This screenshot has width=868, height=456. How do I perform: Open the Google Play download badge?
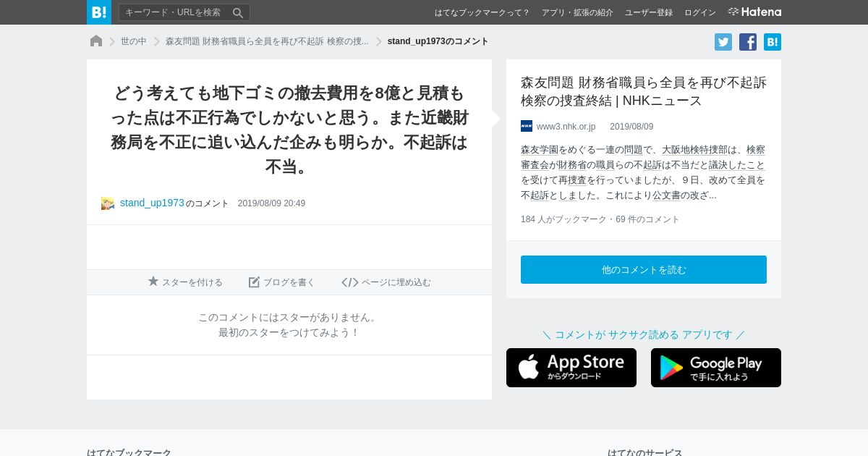[x=716, y=368]
